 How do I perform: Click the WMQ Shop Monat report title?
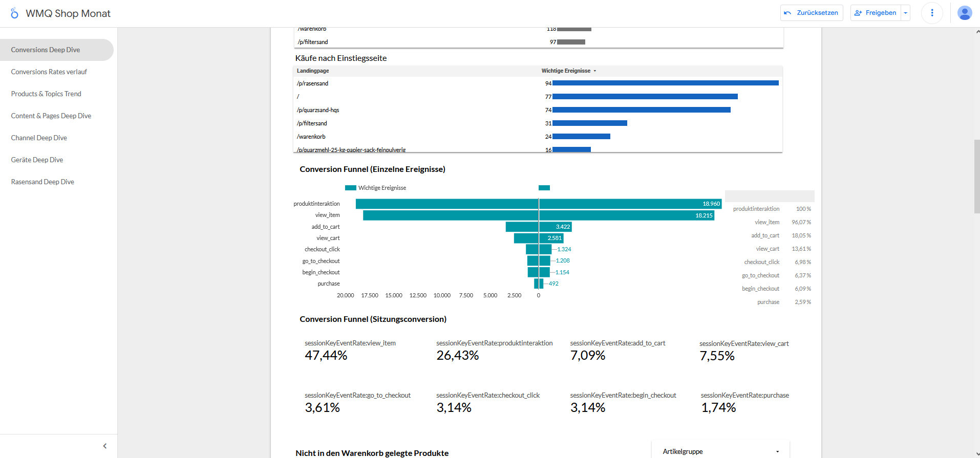click(68, 13)
